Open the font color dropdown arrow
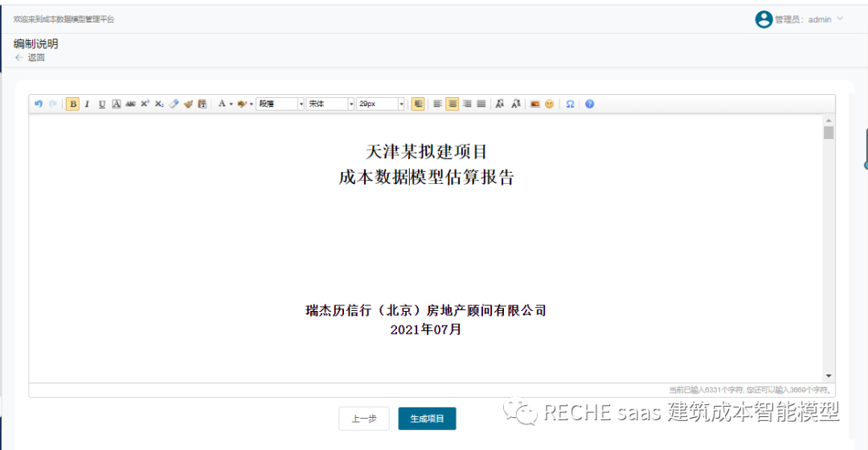The image size is (868, 450). coord(231,104)
